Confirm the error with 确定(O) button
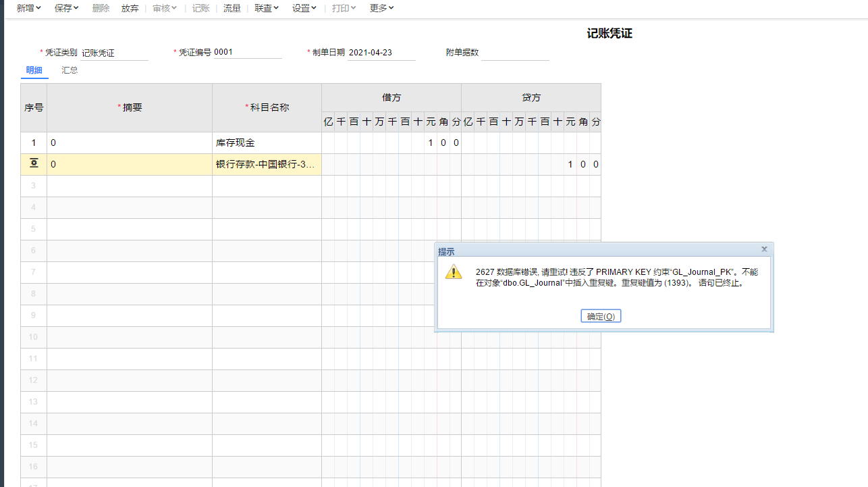Viewport: 868px width, 487px height. 601,316
